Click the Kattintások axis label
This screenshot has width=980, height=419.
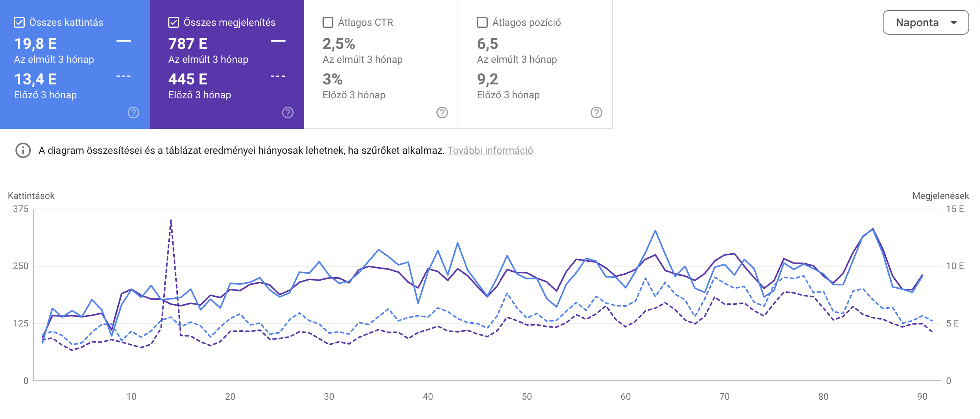coord(31,195)
